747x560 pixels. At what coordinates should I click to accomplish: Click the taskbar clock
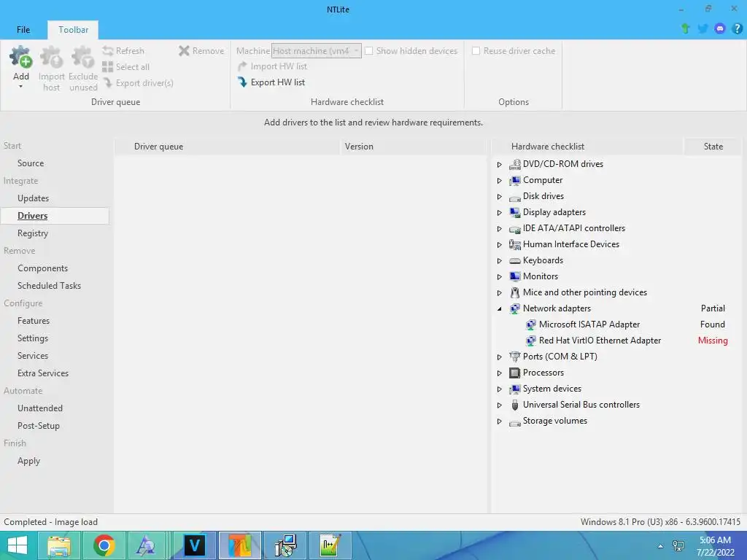click(715, 546)
